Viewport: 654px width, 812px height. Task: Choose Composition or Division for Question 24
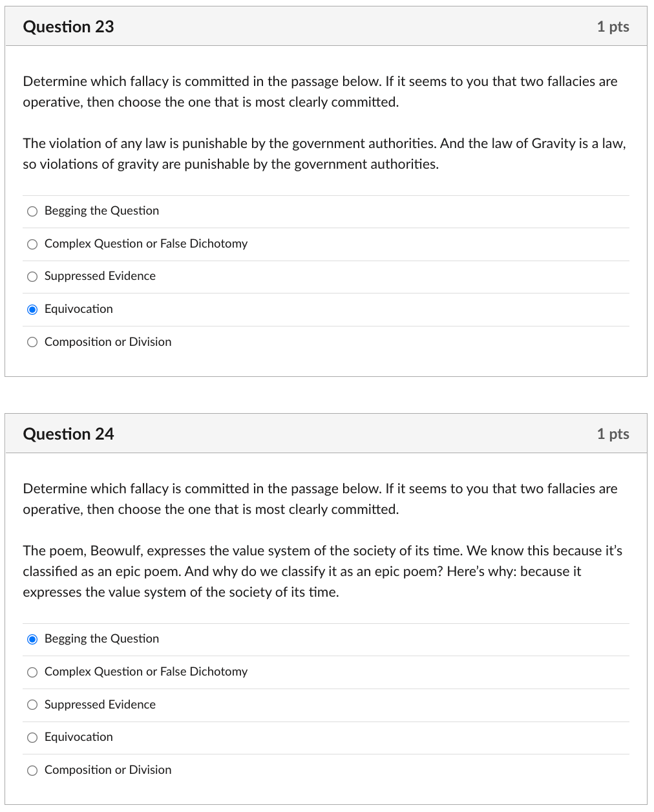pyautogui.click(x=32, y=770)
